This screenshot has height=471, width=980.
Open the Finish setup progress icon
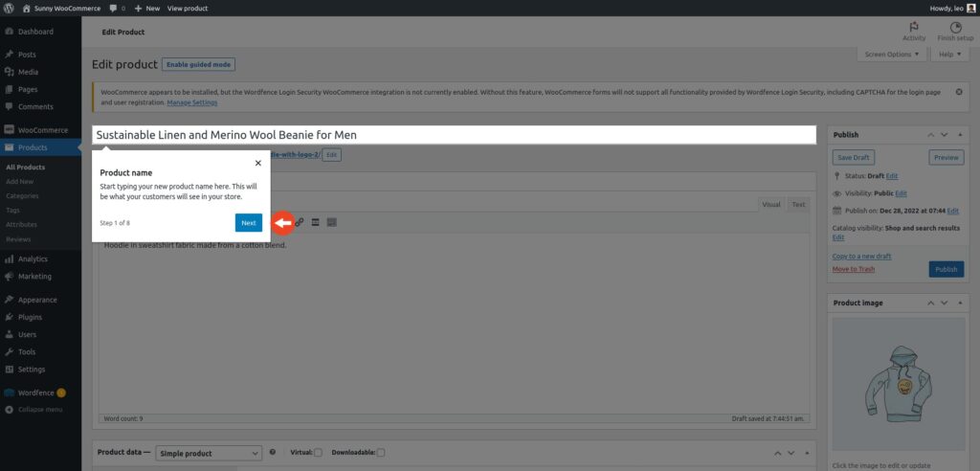click(955, 32)
